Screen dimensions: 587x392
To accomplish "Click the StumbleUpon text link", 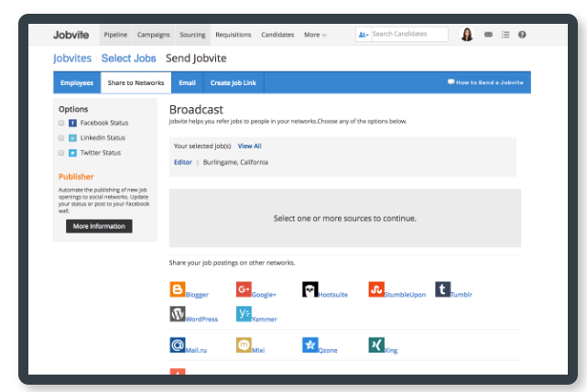I will pyautogui.click(x=405, y=295).
